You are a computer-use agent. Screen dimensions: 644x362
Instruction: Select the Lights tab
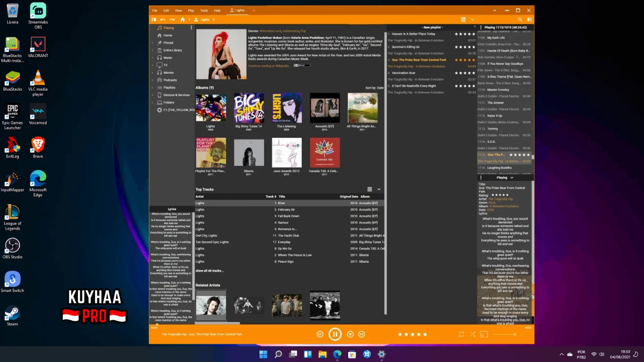pyautogui.click(x=237, y=10)
